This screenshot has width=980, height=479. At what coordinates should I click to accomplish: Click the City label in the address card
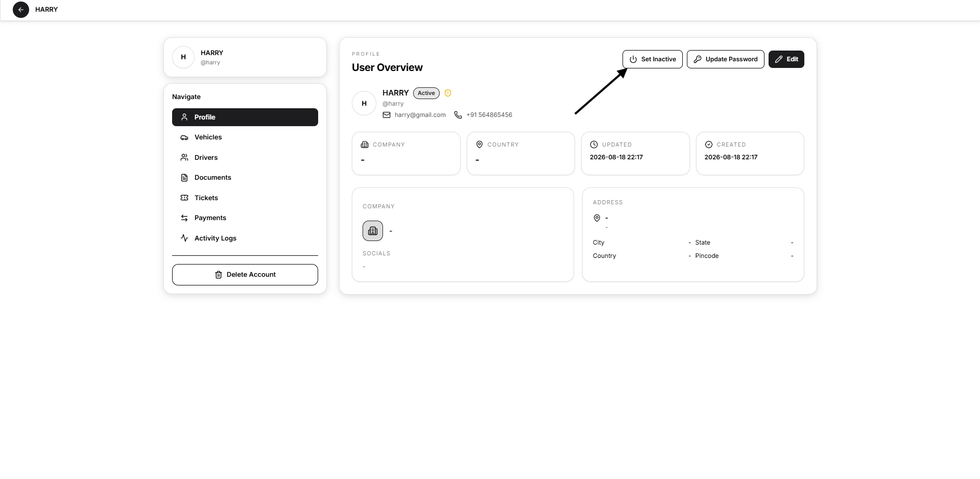(x=599, y=243)
